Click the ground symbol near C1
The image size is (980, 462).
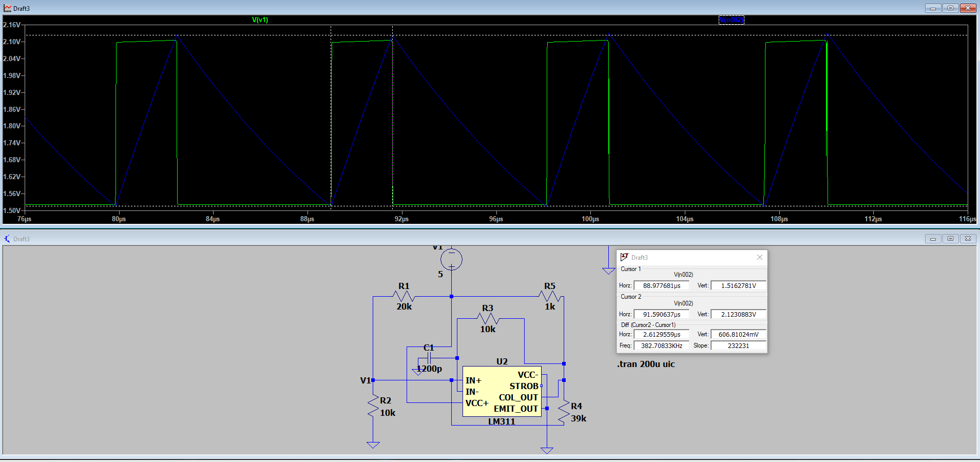[x=418, y=372]
